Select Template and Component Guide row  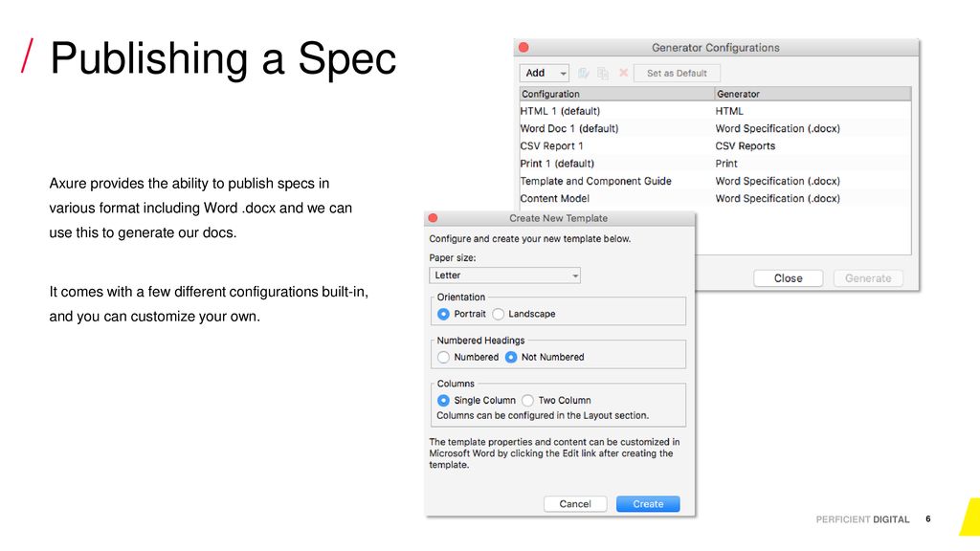tap(715, 181)
